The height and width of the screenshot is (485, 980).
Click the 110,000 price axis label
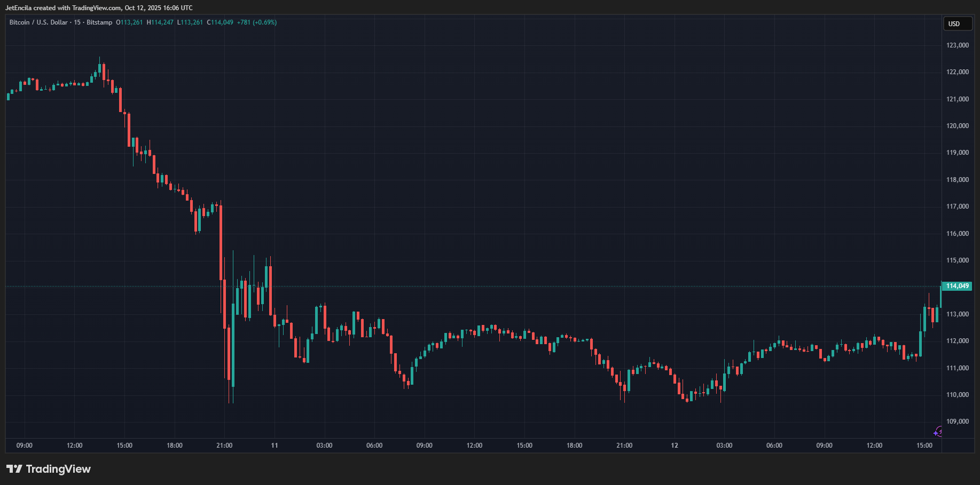[958, 395]
